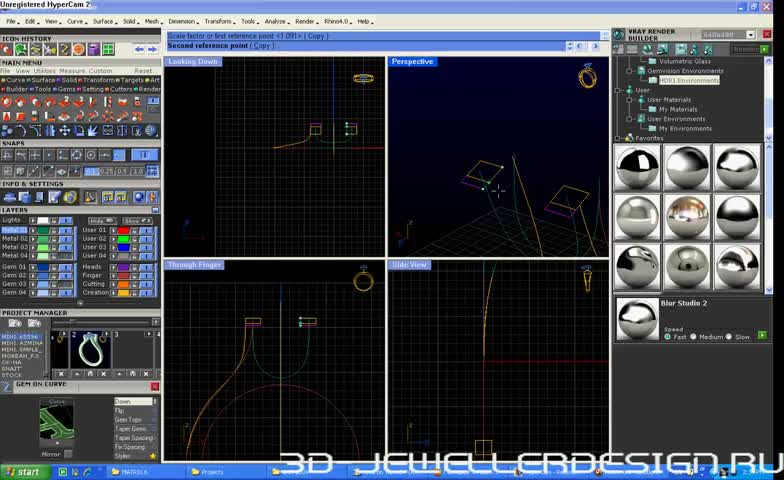Open the Rhino4.0 menu
Image resolution: width=784 pixels, height=480 pixels.
pyautogui.click(x=336, y=22)
